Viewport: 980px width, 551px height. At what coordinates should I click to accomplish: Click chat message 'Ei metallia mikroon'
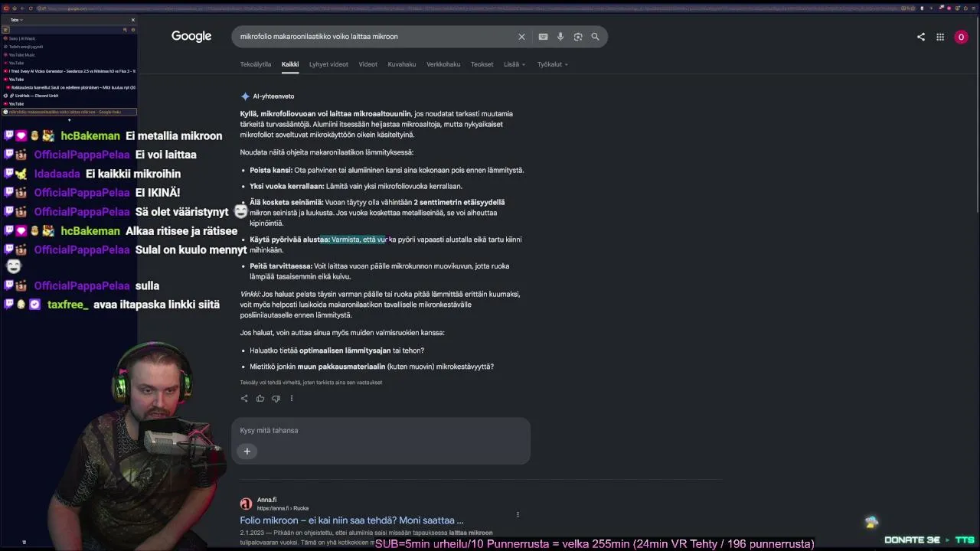tap(174, 136)
